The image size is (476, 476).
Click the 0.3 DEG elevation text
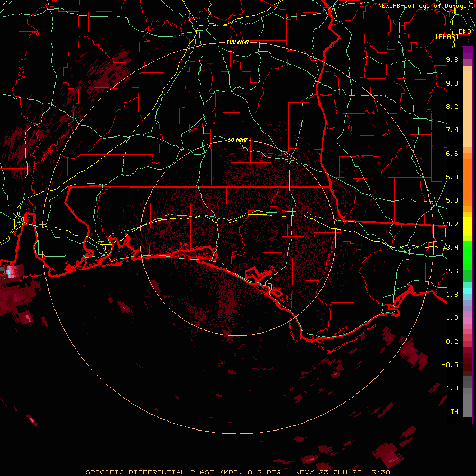click(264, 472)
